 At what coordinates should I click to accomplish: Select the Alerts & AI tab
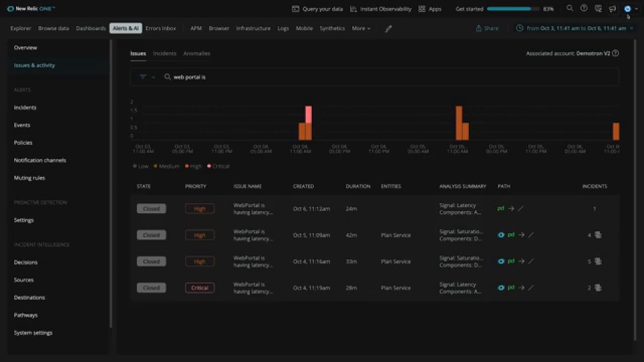[125, 28]
